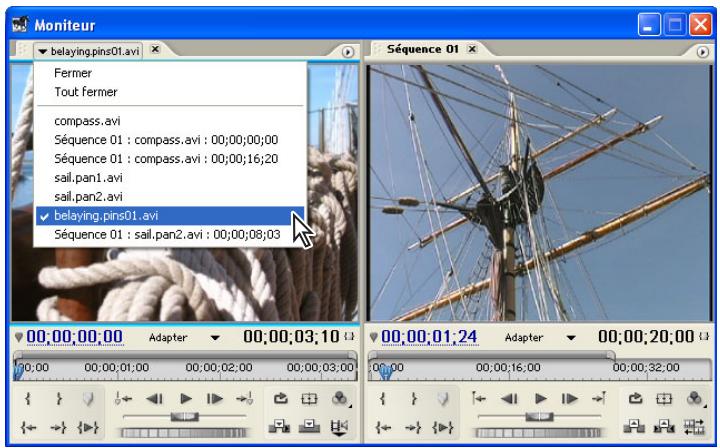Play In to Out in Séquence 01 monitor

pyautogui.click(x=442, y=427)
